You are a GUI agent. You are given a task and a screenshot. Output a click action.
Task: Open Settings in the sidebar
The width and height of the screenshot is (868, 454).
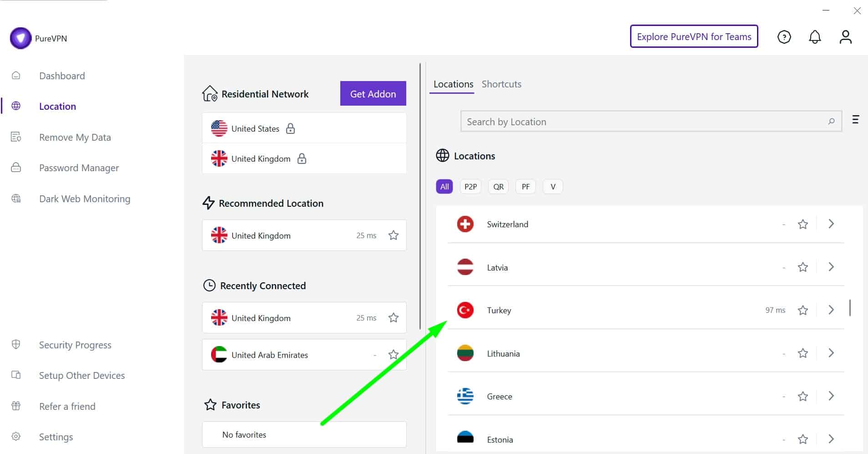(x=56, y=437)
